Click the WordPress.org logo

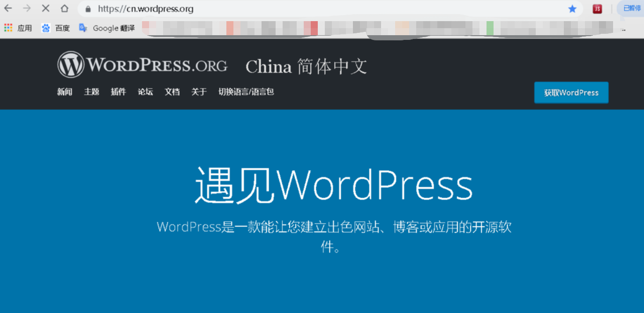click(142, 65)
